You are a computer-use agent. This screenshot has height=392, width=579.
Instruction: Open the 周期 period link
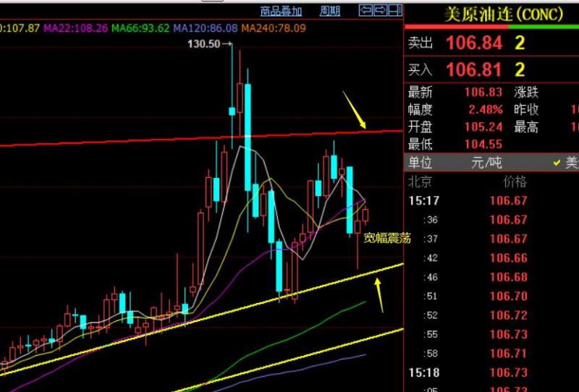(329, 11)
